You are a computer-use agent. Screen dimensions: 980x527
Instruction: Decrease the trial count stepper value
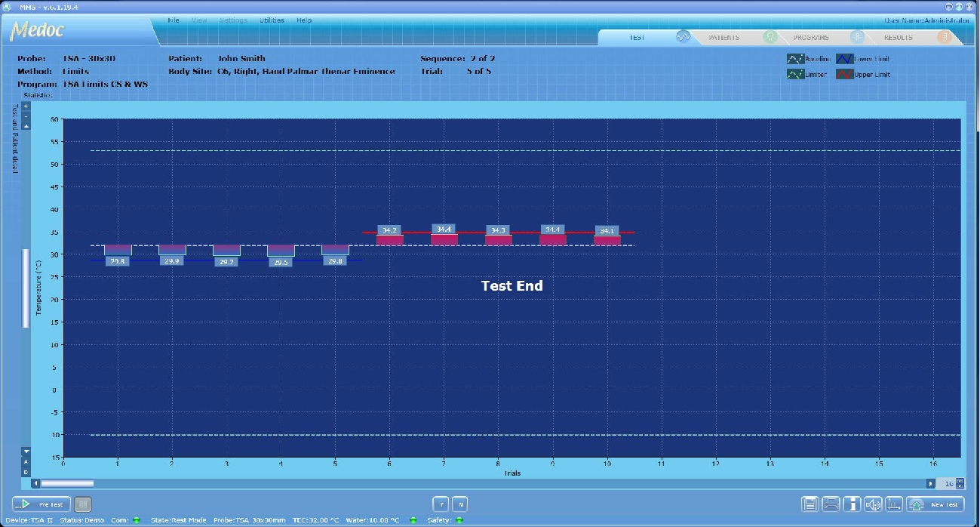pos(960,486)
